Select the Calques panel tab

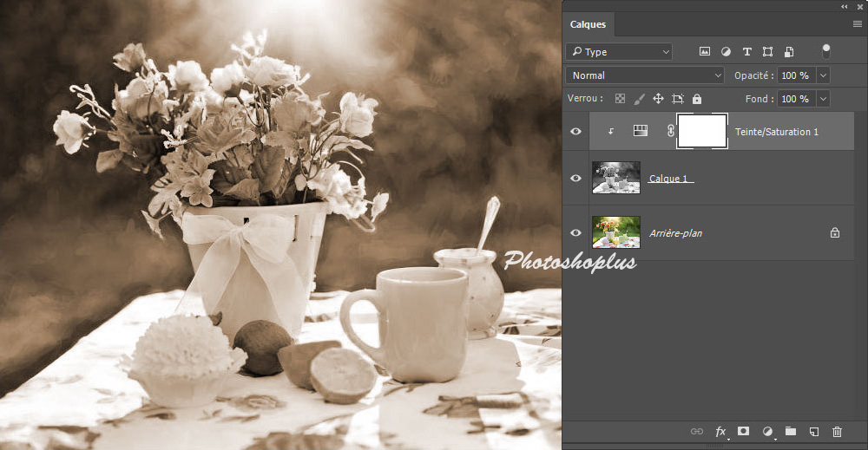588,25
